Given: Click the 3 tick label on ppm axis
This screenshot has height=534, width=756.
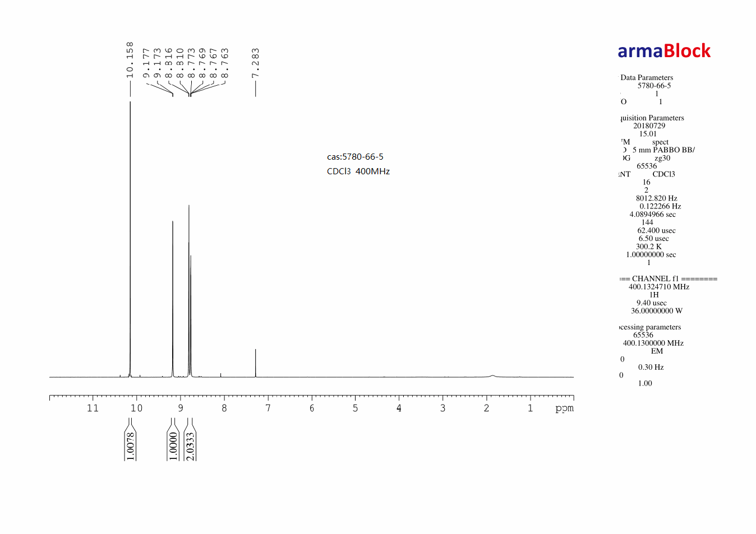Looking at the screenshot, I should coord(442,408).
